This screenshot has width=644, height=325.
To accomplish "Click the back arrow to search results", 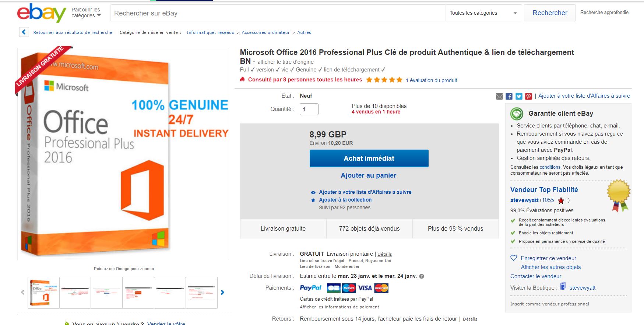I will coord(24,32).
